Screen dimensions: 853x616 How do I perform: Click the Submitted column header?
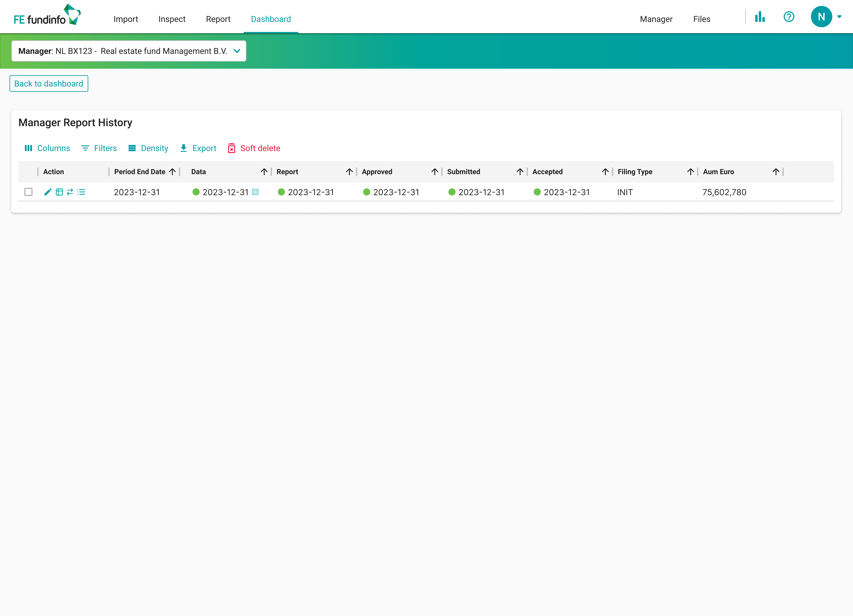click(x=463, y=172)
